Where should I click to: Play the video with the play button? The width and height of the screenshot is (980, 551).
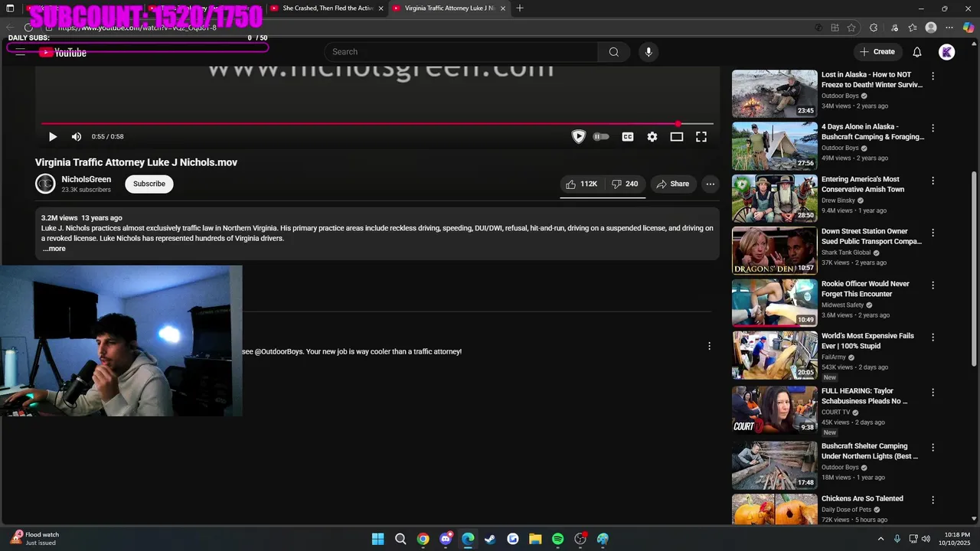pyautogui.click(x=53, y=137)
